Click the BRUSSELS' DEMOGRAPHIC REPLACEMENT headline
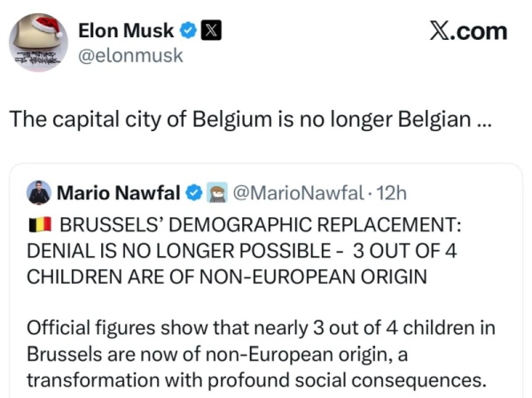The width and height of the screenshot is (532, 398). 259,224
